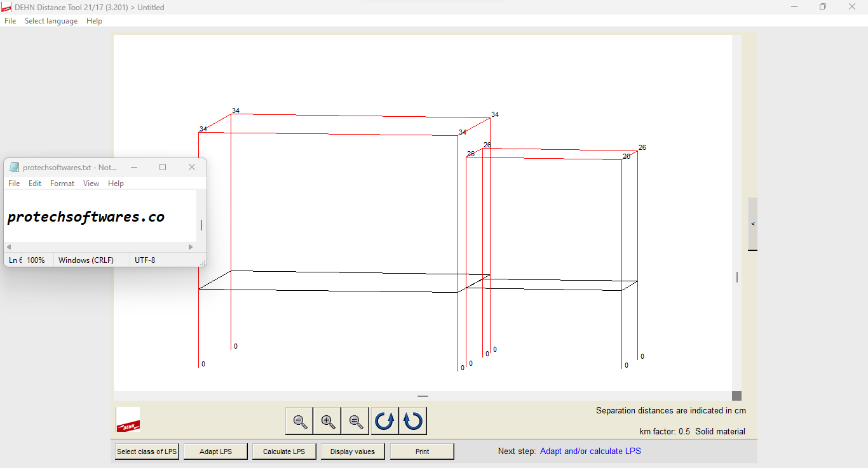
Task: Open the Notepad Format menu
Action: point(62,184)
